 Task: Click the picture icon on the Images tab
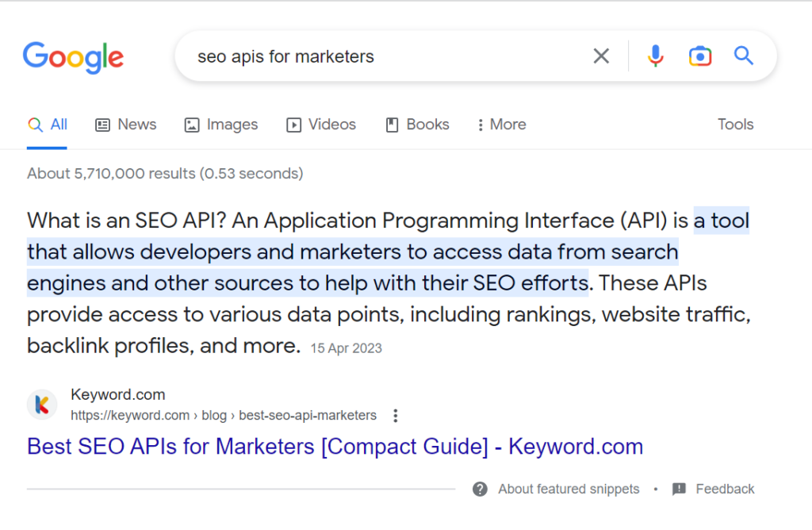191,125
